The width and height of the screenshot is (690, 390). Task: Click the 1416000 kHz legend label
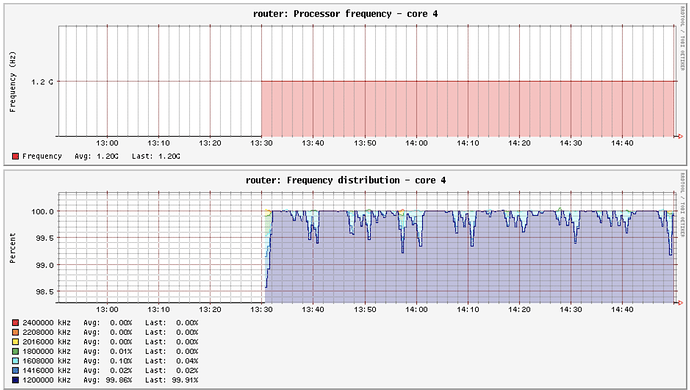click(x=47, y=371)
